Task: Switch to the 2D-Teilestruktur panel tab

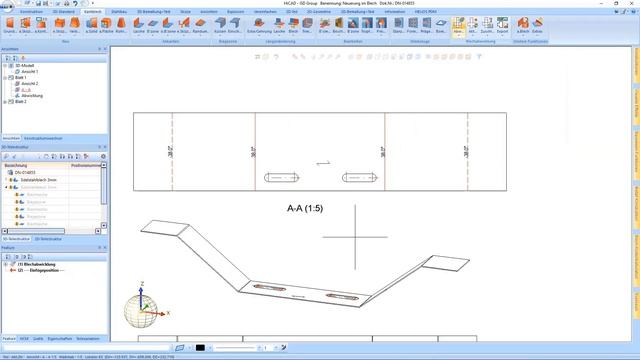Action: 48,239
